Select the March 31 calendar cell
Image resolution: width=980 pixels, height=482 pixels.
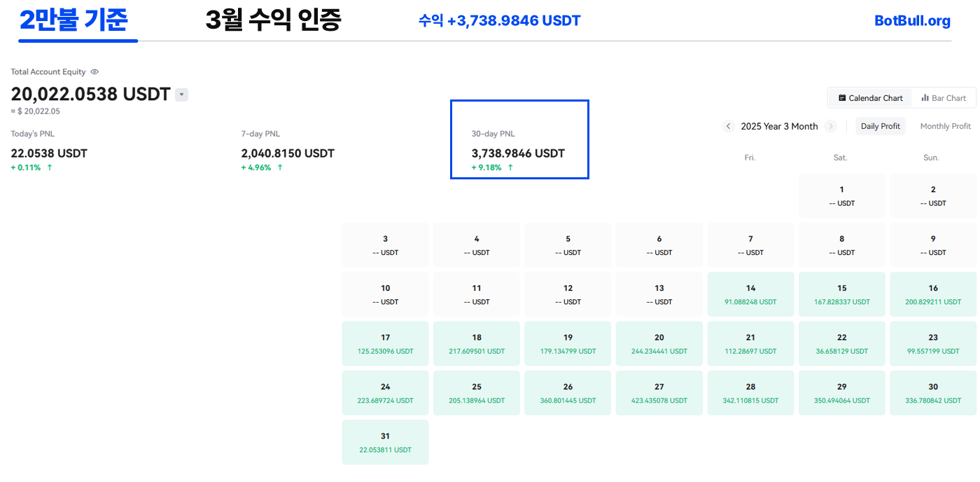point(385,442)
